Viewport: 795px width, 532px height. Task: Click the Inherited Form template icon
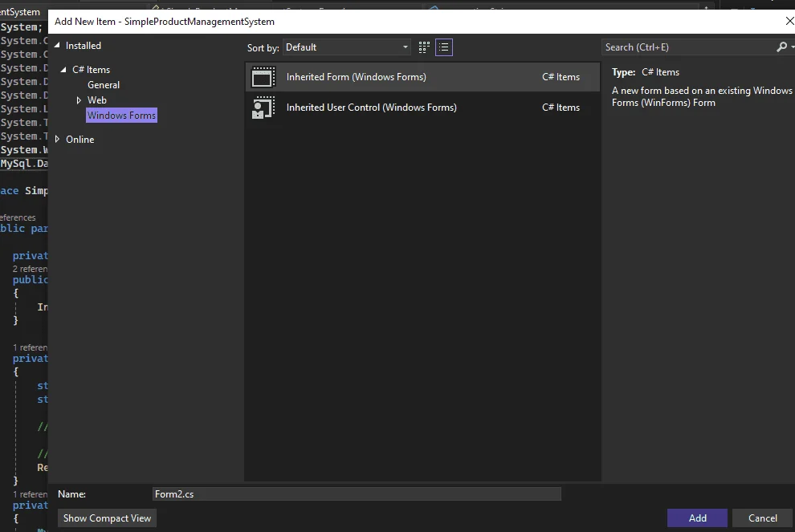pyautogui.click(x=263, y=77)
